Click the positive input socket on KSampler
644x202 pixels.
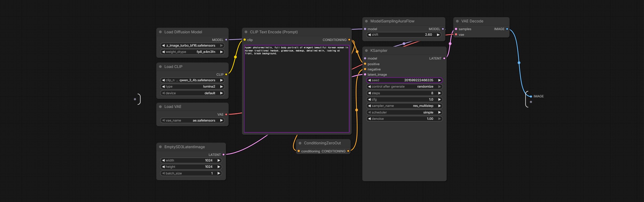coord(365,64)
